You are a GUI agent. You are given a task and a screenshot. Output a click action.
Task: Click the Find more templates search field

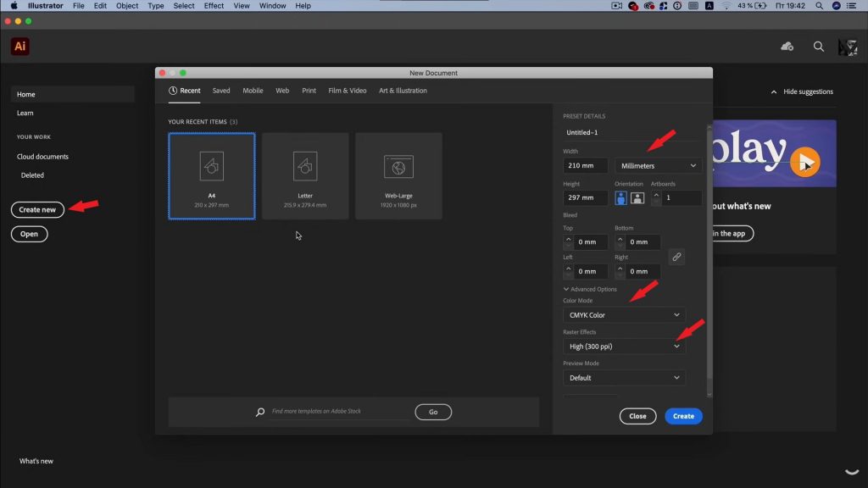point(339,412)
